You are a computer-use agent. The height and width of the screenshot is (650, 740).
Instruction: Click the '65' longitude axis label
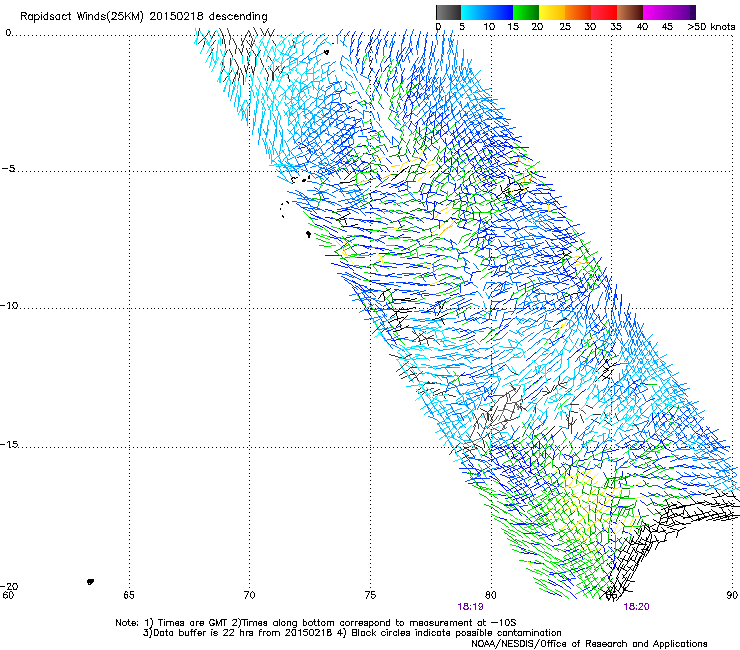[128, 595]
